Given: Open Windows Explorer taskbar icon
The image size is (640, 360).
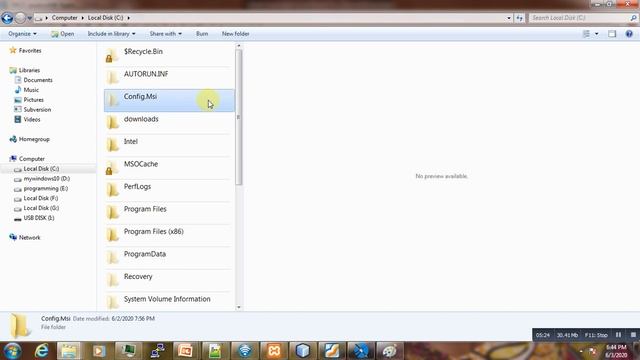Looking at the screenshot, I should point(69,351).
